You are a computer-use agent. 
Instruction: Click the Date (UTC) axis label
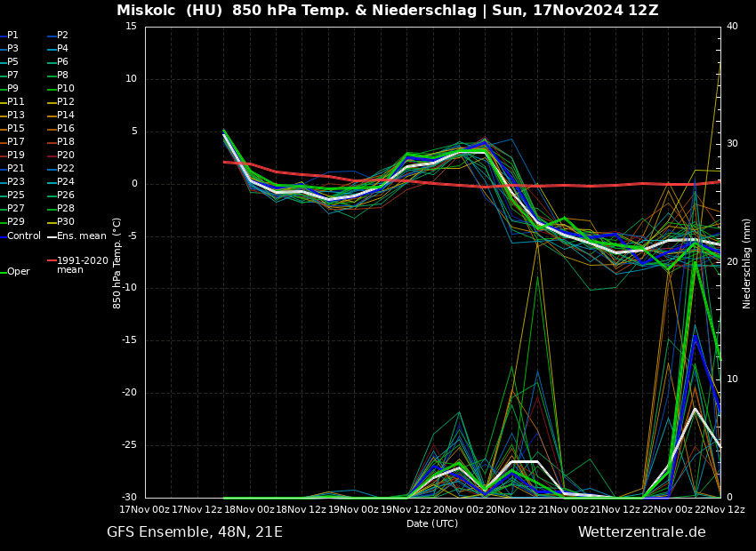(432, 523)
